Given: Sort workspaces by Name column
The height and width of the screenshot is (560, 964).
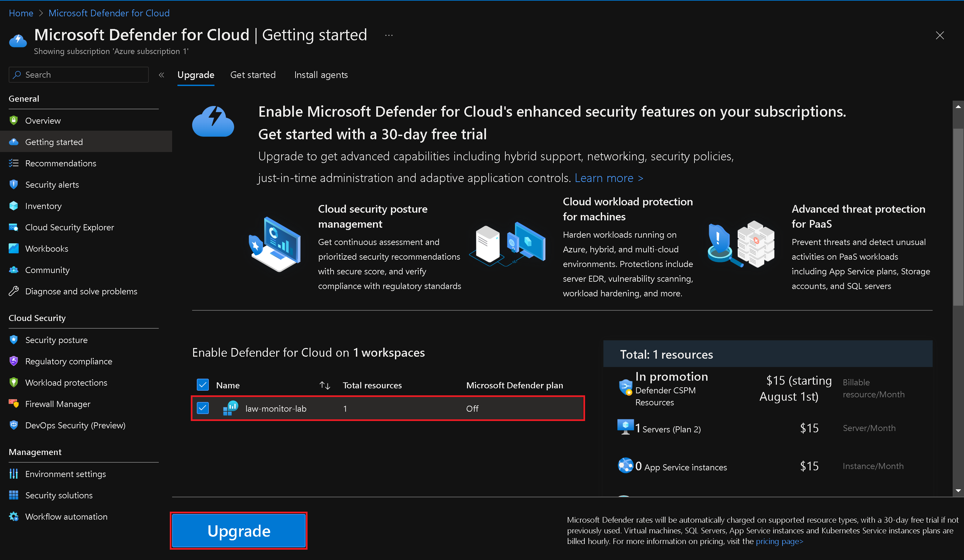Looking at the screenshot, I should tap(325, 385).
